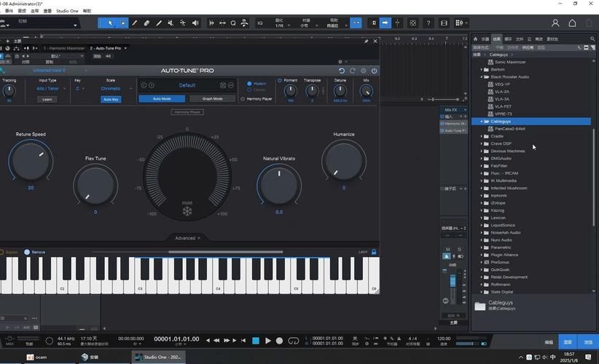Click the browser wrench settings icon

pyautogui.click(x=579, y=48)
